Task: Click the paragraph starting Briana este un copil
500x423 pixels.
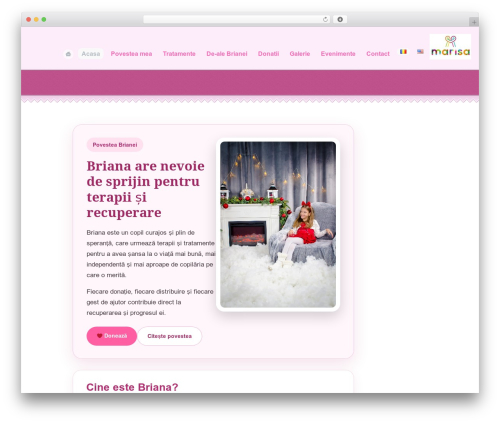Action: (151, 254)
